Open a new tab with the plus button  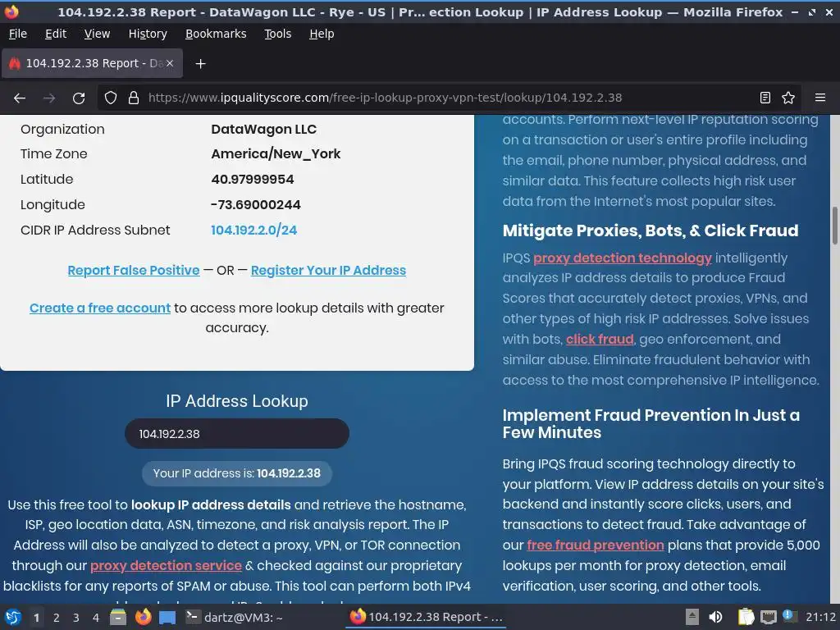click(x=200, y=64)
